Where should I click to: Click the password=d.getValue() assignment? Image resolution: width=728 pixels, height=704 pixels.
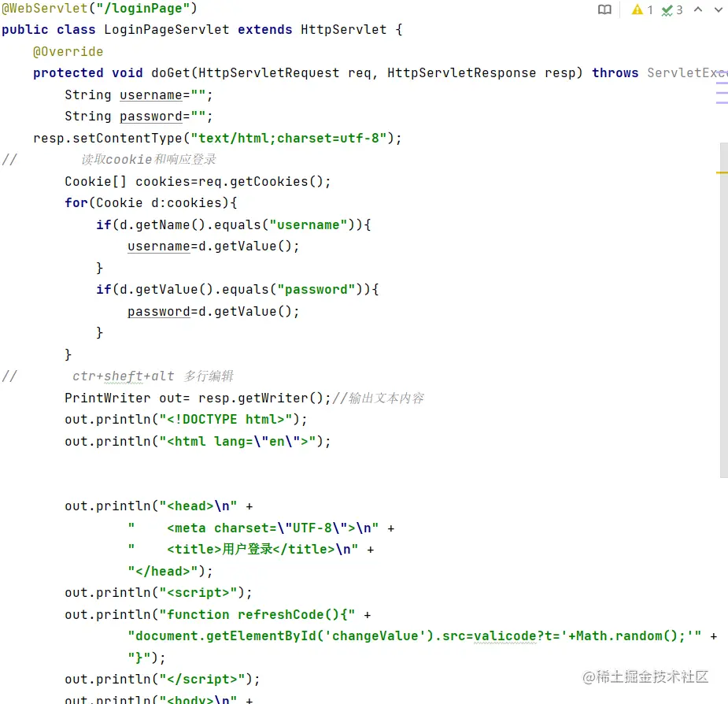click(213, 311)
